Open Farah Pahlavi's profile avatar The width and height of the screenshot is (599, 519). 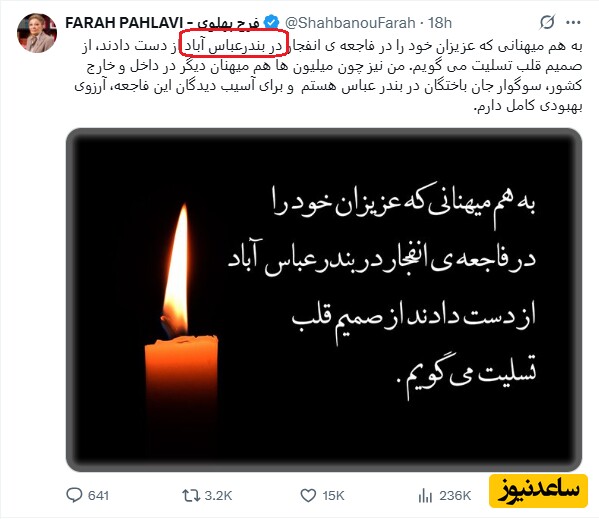37,33
